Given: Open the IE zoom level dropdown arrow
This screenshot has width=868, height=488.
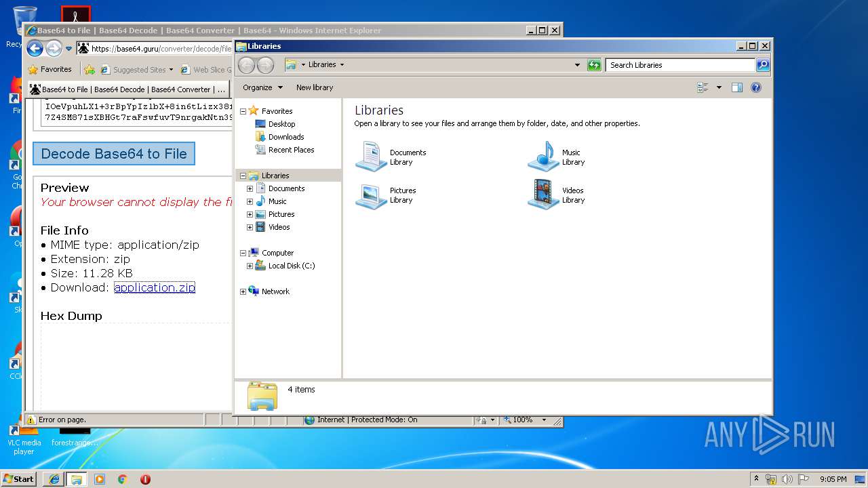Looking at the screenshot, I should coord(543,420).
